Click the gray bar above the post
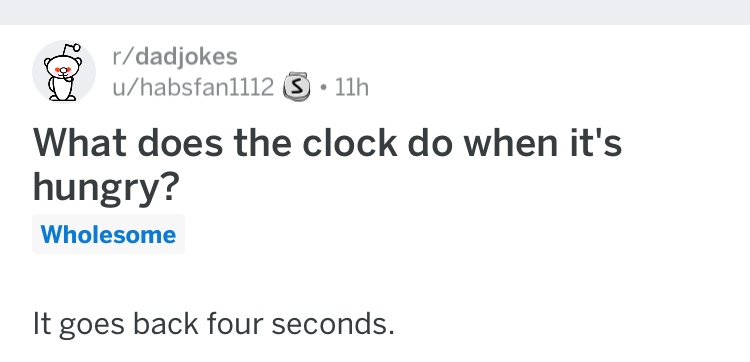 pyautogui.click(x=375, y=12)
